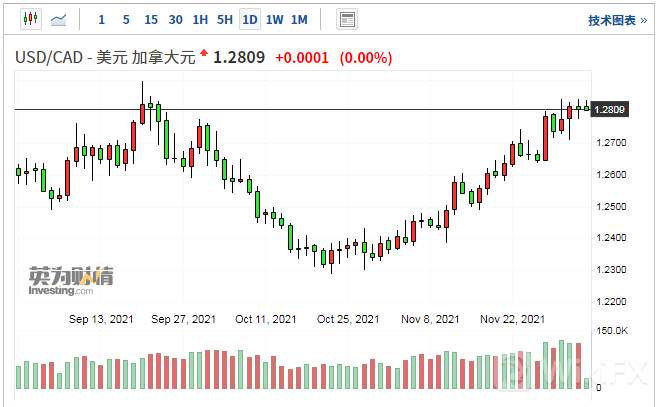The width and height of the screenshot is (659, 407).
Task: Choose the 30 minute timeframe
Action: point(175,19)
